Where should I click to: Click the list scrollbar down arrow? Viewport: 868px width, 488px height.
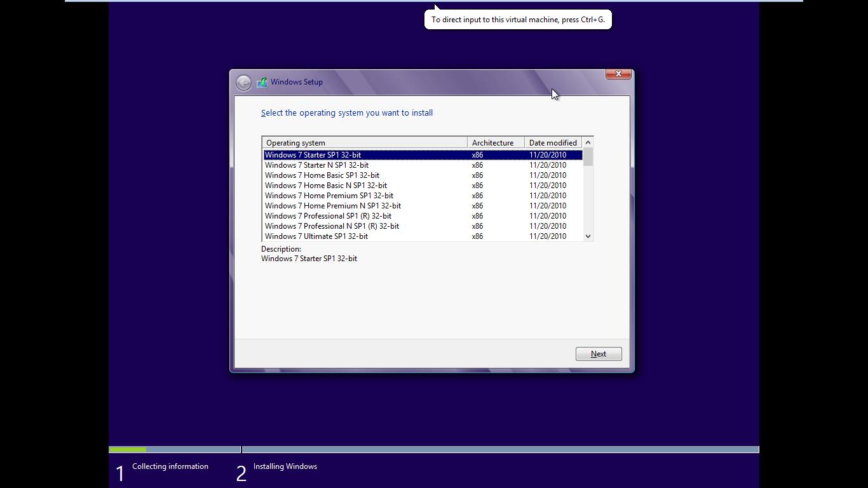click(x=588, y=236)
